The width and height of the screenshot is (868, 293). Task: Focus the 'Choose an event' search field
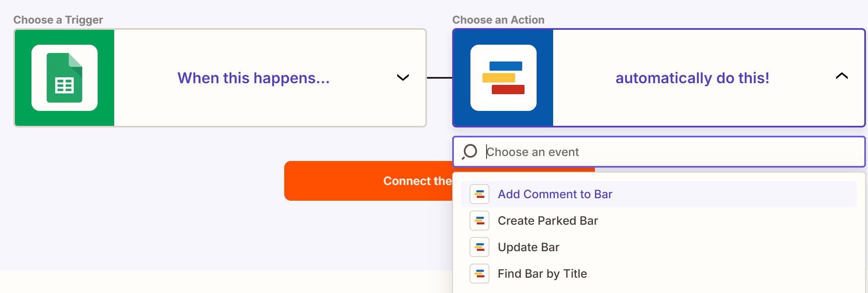click(x=659, y=152)
